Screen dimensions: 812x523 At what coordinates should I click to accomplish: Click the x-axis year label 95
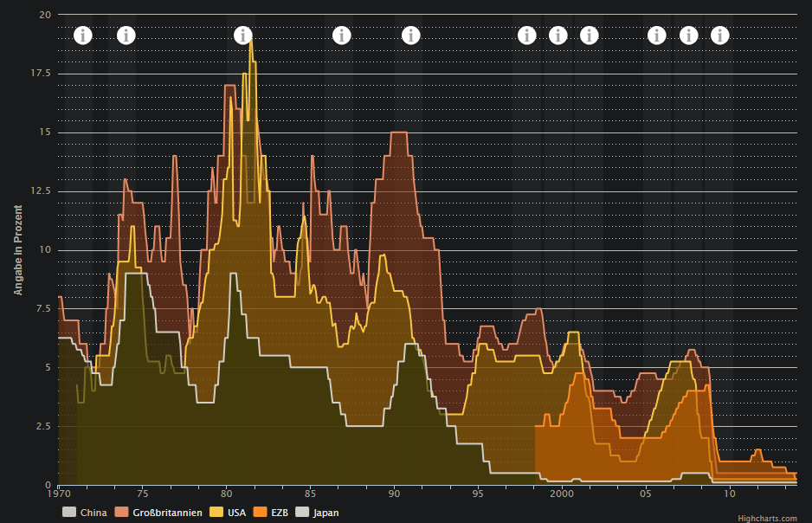pos(478,494)
